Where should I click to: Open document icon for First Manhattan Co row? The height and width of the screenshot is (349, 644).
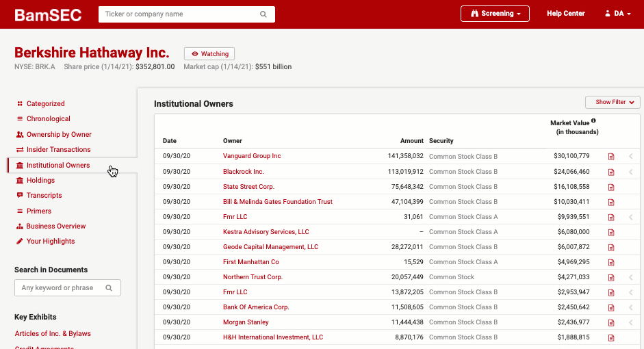(x=611, y=262)
